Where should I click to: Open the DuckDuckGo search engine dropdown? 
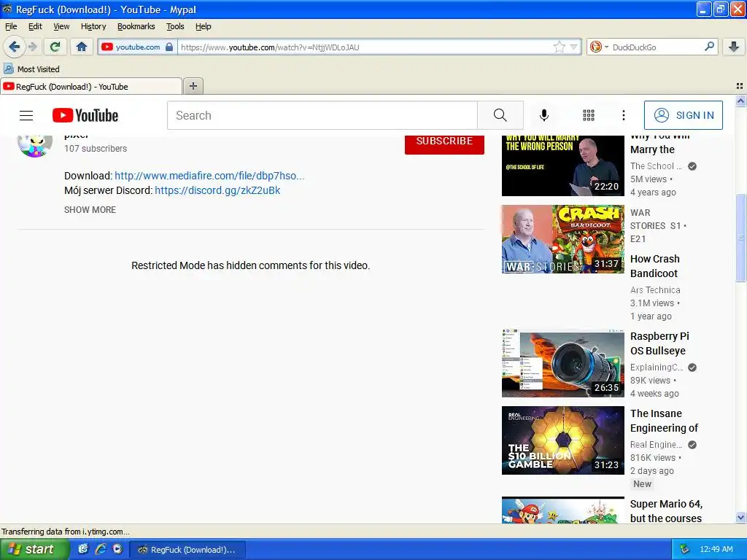coord(600,47)
